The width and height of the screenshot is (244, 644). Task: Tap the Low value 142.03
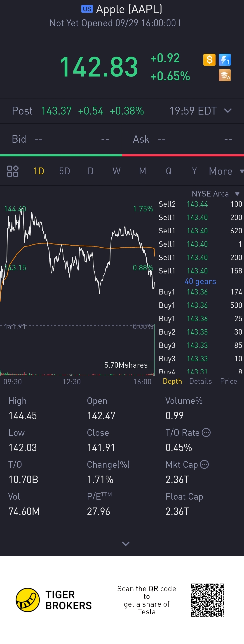pos(23,448)
